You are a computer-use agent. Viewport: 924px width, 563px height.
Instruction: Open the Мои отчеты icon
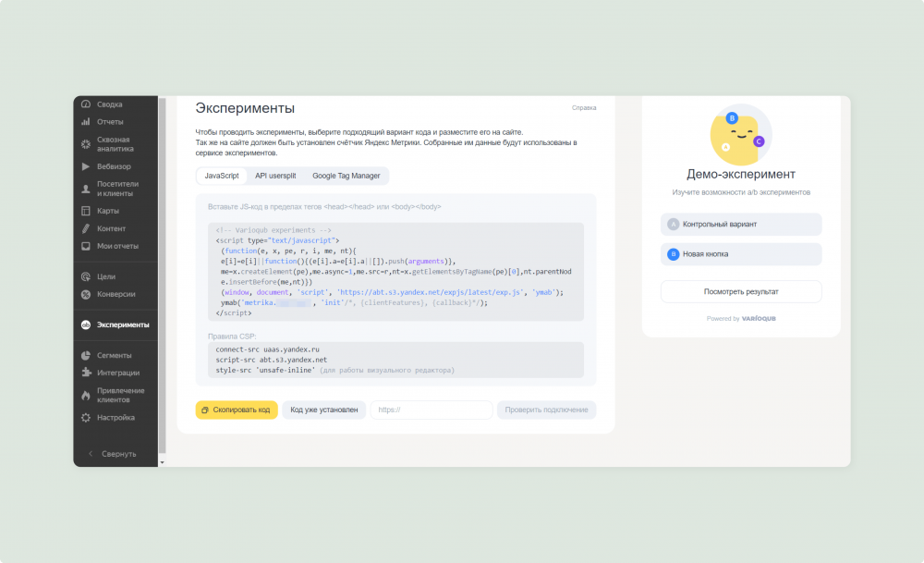click(x=85, y=247)
